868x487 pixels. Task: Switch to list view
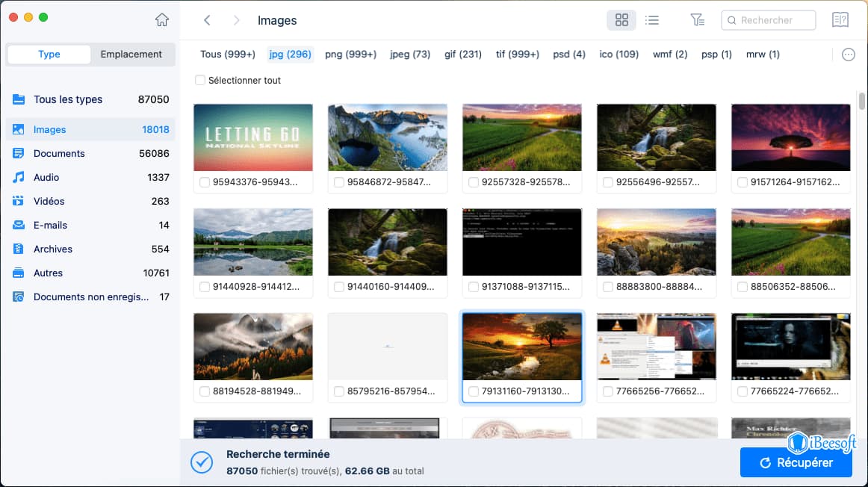click(x=652, y=20)
